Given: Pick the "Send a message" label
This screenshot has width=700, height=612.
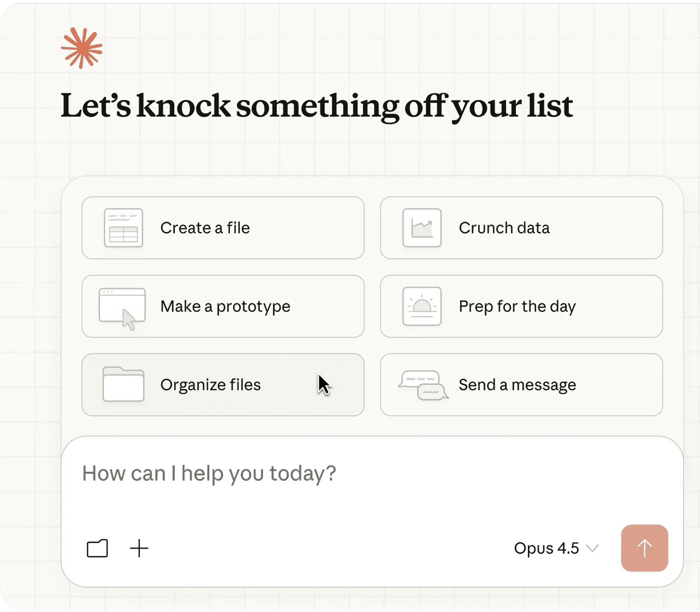Looking at the screenshot, I should click(x=517, y=385).
